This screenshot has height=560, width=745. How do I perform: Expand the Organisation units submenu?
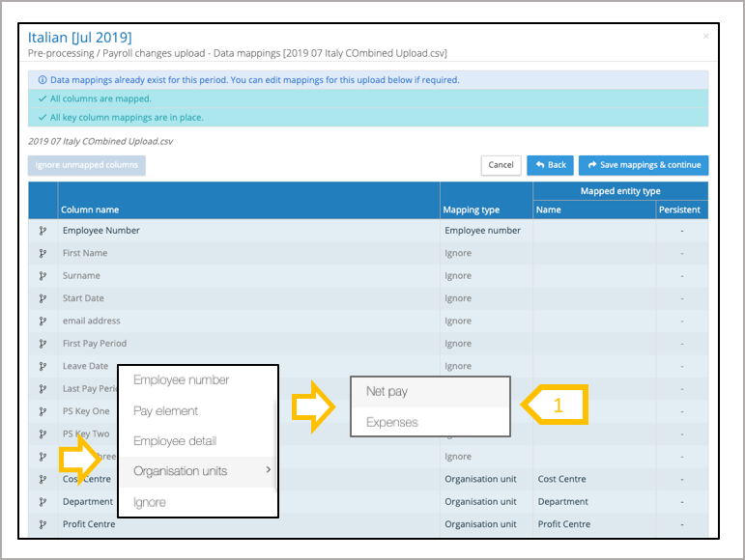click(198, 471)
